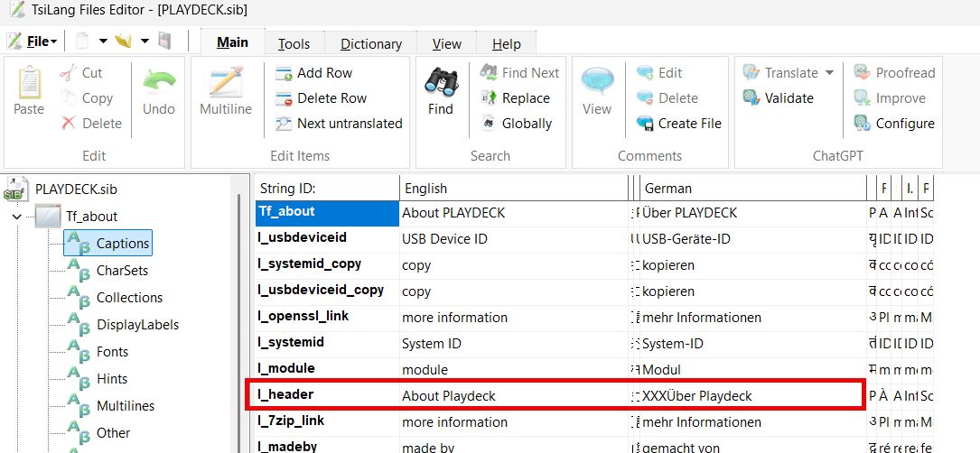This screenshot has height=453, width=980.
Task: Select the DisplayLabels tree item
Action: click(137, 325)
